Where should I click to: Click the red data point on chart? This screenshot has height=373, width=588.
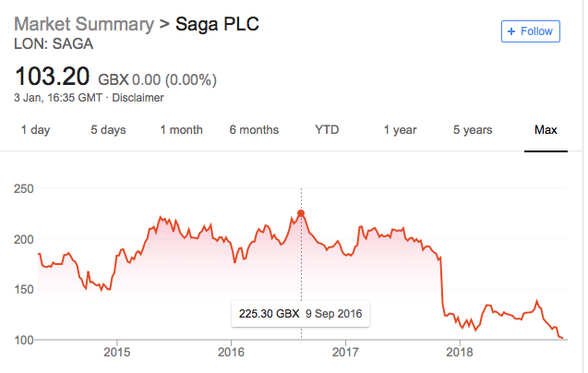(301, 213)
